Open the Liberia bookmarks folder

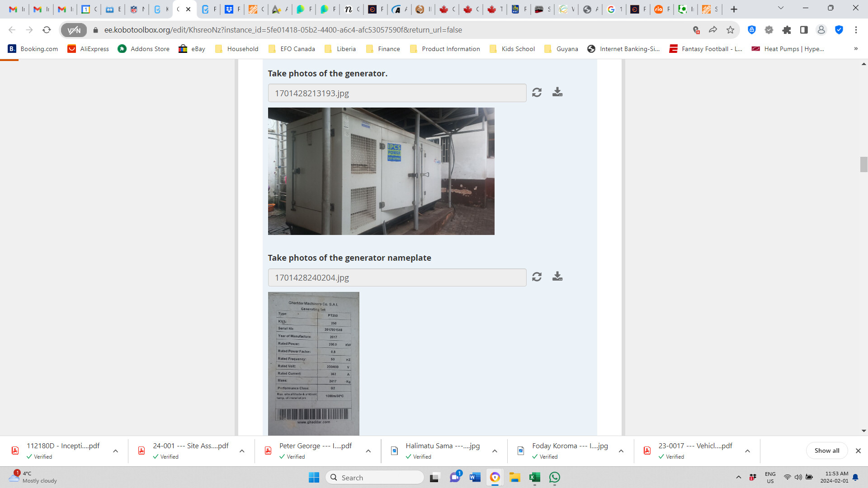point(340,49)
